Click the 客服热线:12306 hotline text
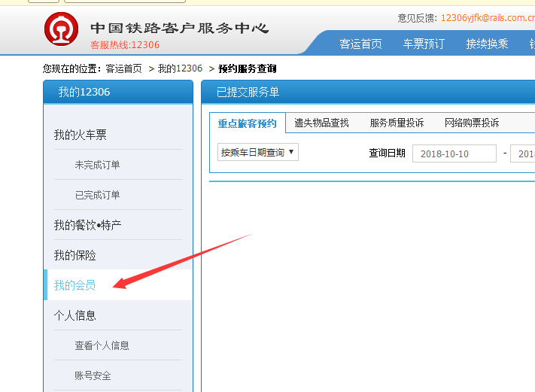Image resolution: width=535 pixels, height=392 pixels. tap(125, 44)
